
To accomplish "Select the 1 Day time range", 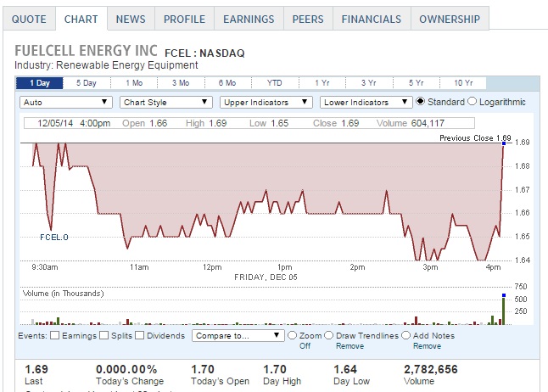I will [x=40, y=83].
